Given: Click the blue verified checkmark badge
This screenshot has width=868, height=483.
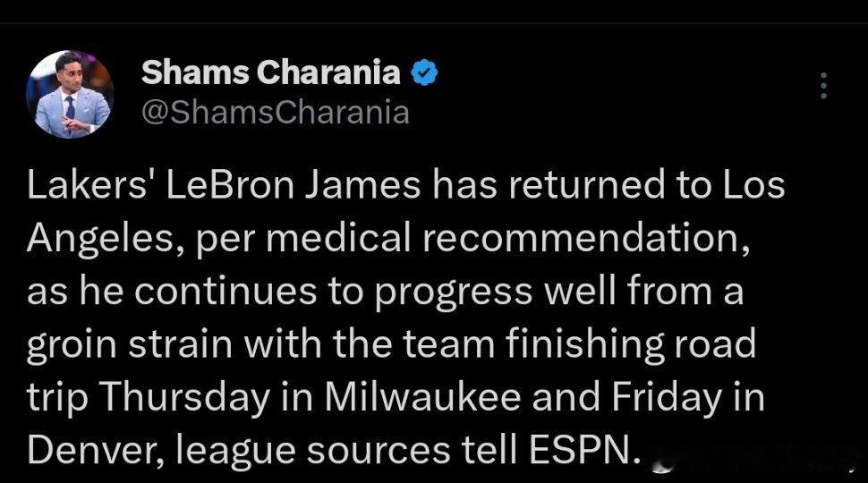Looking at the screenshot, I should 424,72.
